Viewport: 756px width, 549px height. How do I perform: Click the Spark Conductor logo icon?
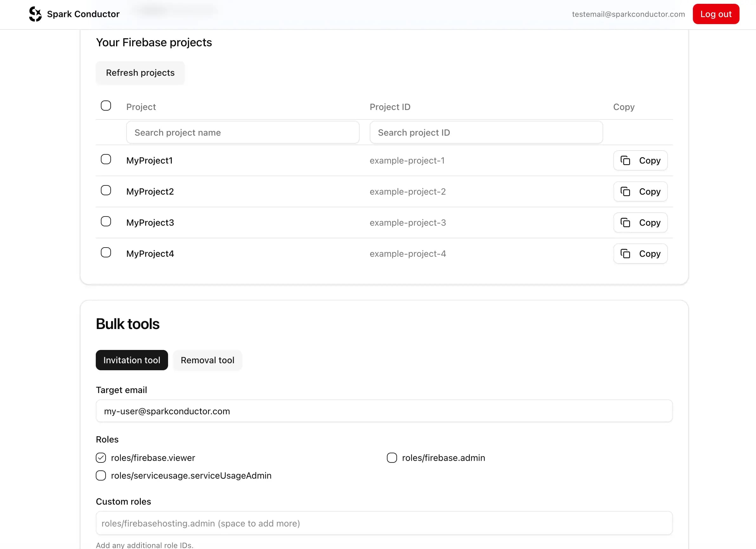(x=36, y=14)
